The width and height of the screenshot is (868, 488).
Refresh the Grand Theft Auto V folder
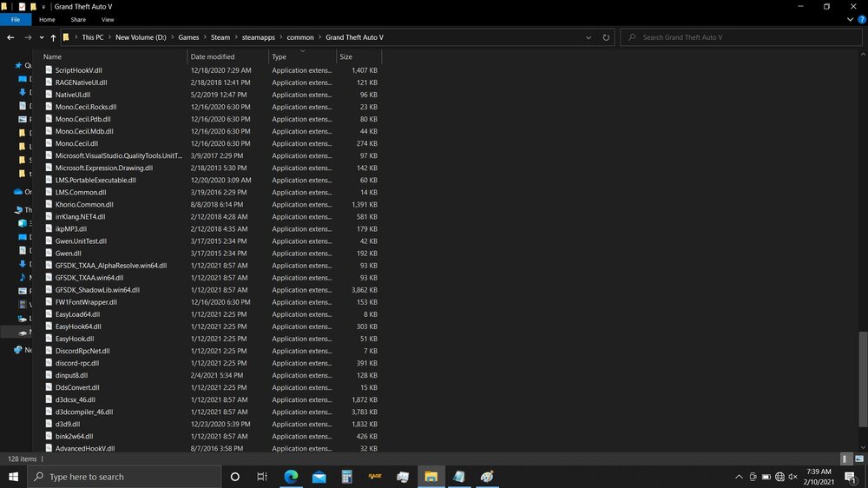606,37
